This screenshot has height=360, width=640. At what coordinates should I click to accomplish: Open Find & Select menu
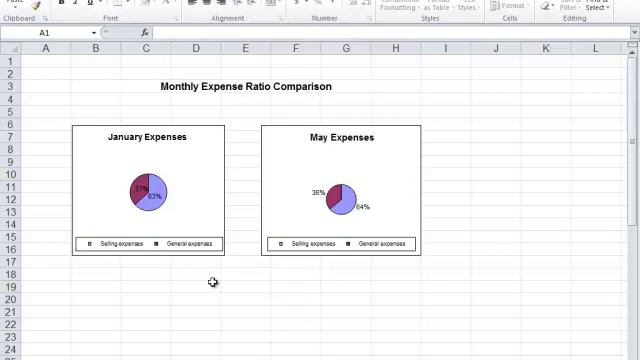[598, 5]
